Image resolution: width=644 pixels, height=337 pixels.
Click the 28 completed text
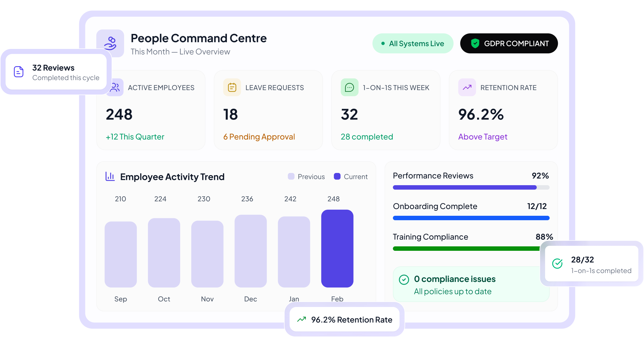(367, 137)
